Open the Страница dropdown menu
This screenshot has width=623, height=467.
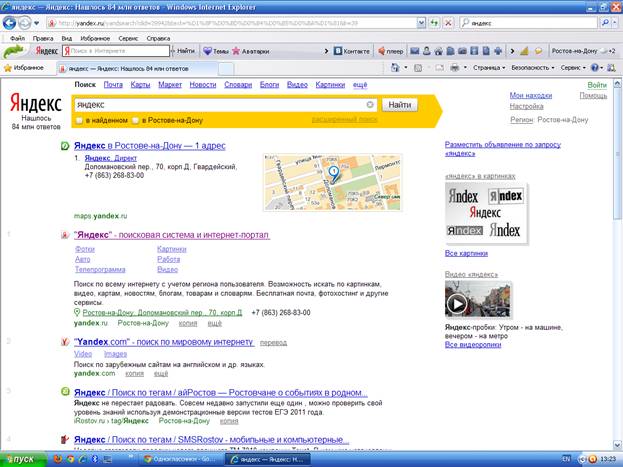point(489,68)
